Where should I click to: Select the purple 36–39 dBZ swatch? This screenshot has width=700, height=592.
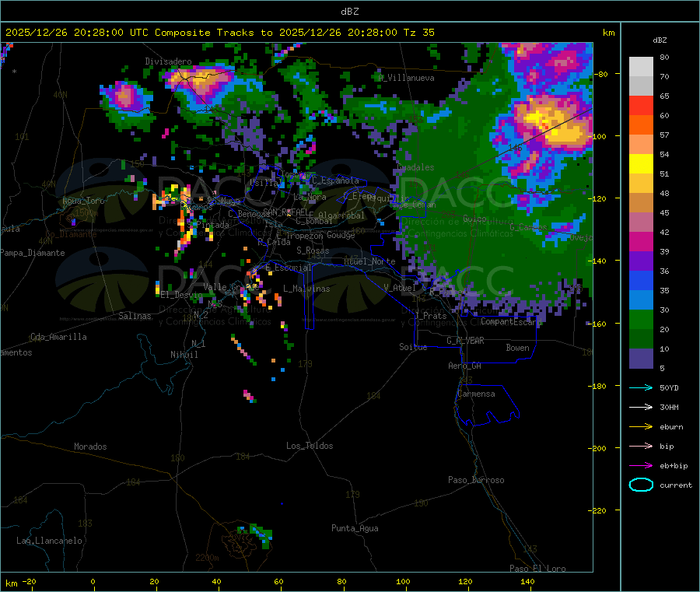(x=641, y=261)
